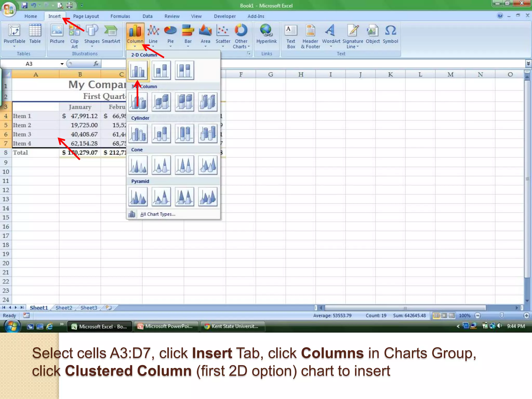Switch to the Review tab
532x399 pixels.
[x=172, y=16]
